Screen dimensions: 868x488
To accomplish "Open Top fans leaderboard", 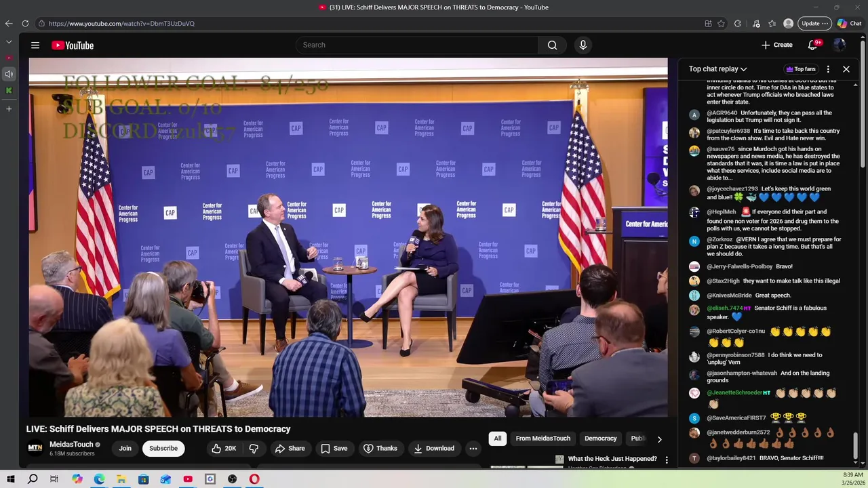I will click(800, 69).
